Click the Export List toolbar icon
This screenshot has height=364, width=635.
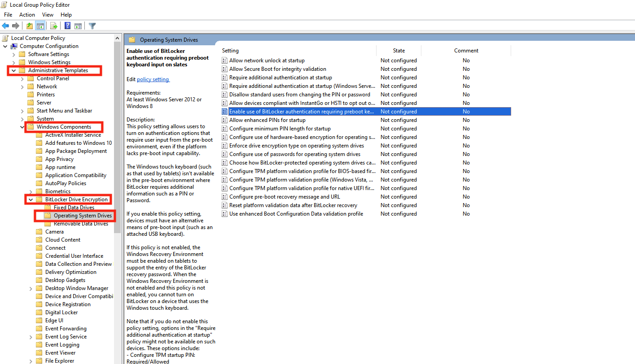tap(54, 26)
